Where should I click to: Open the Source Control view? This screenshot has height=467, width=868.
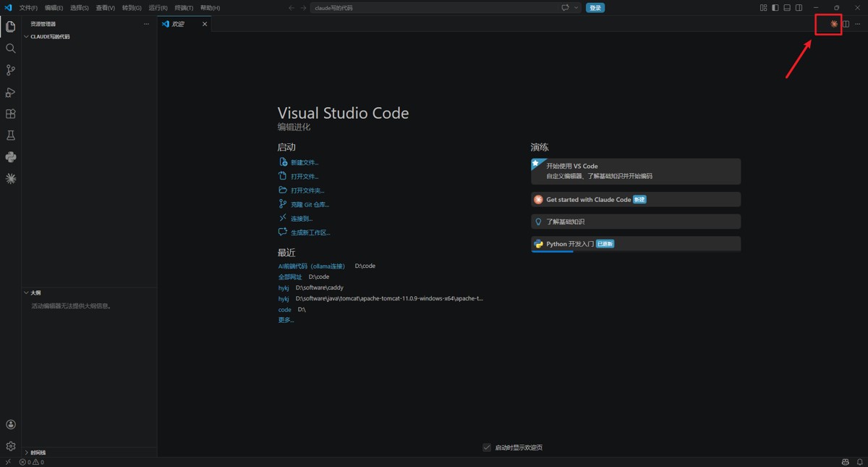coord(11,70)
